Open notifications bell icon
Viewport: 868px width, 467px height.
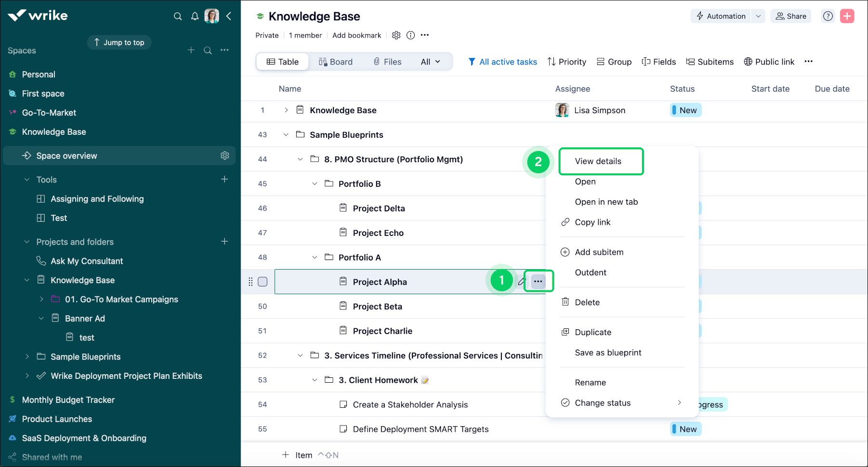coord(195,16)
